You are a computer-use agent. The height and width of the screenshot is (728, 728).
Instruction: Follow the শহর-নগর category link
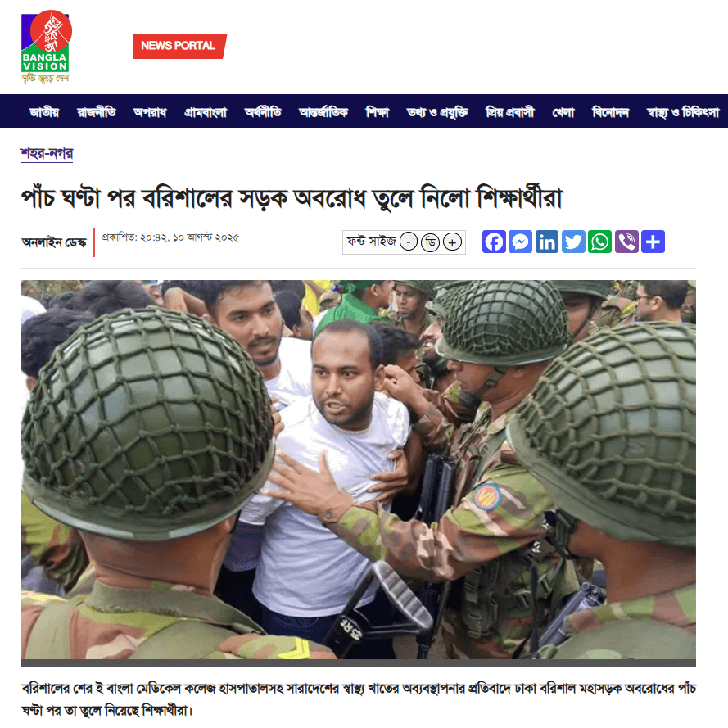47,153
